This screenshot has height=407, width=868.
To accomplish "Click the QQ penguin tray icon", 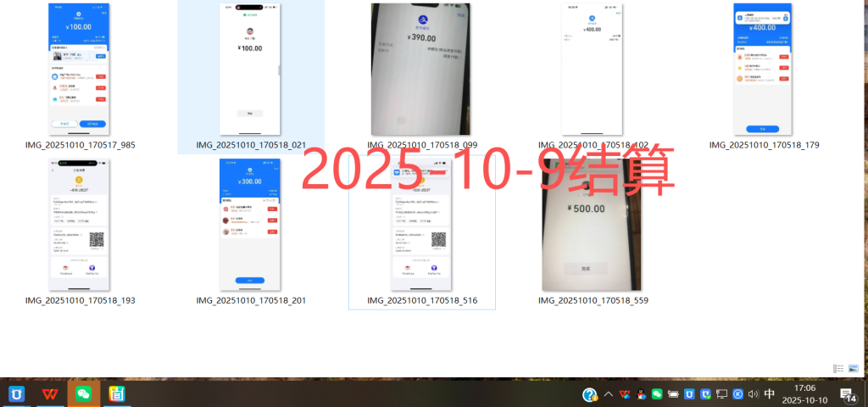I will tap(641, 394).
